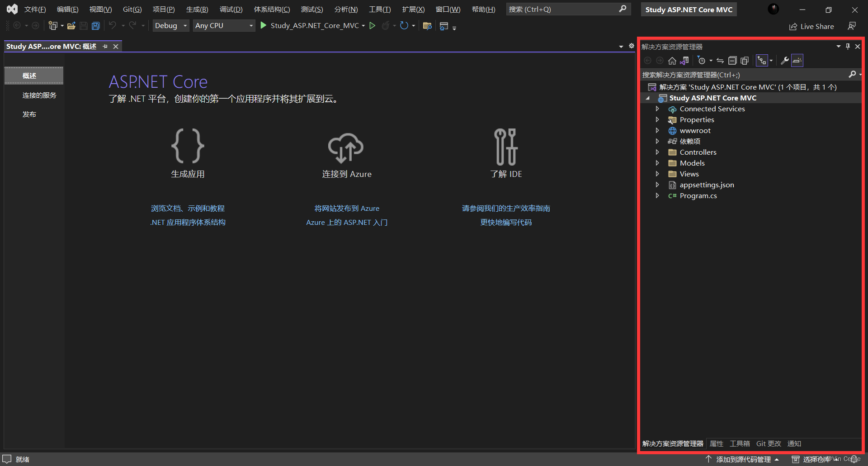
Task: Toggle pin on the 概述 document tab
Action: click(105, 47)
